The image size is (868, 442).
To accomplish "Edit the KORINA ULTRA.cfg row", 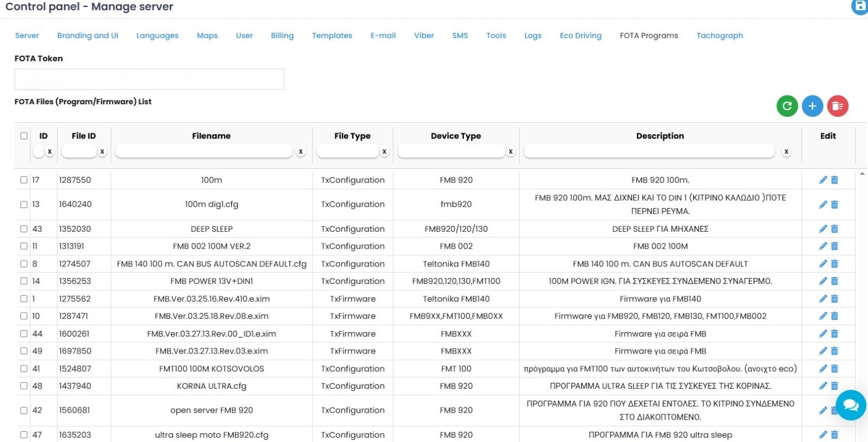I will 823,386.
